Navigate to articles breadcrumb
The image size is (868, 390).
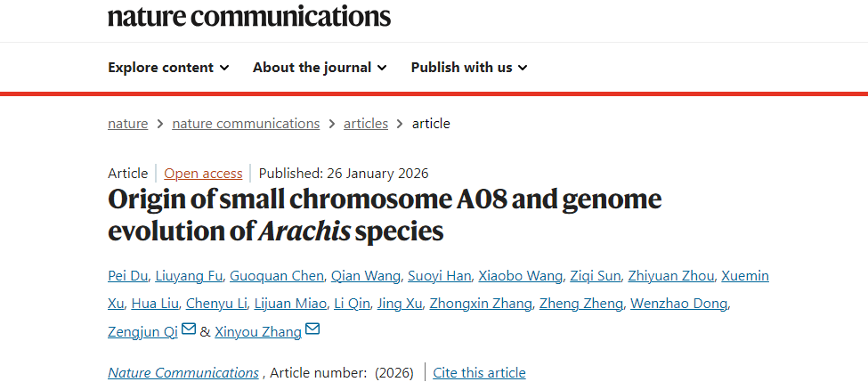(366, 124)
